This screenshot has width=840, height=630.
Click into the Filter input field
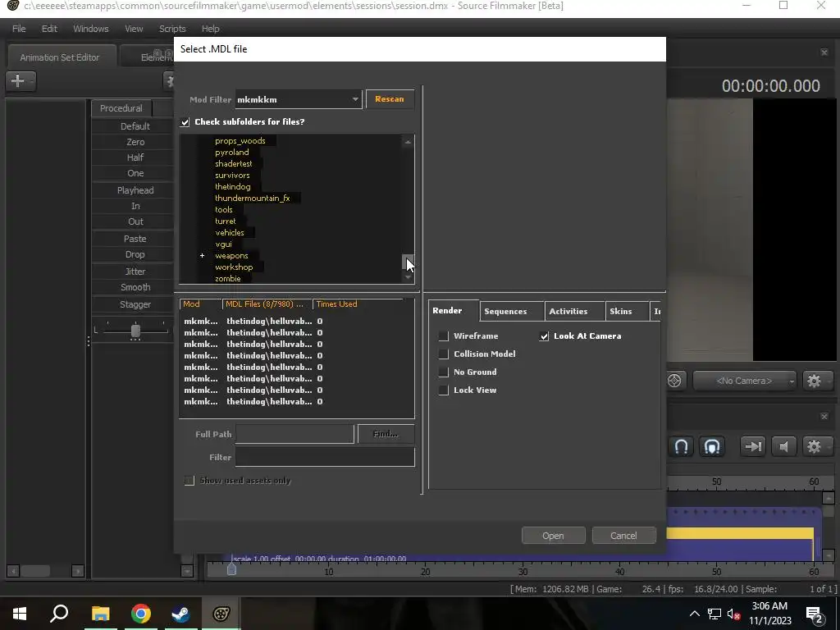tap(325, 457)
